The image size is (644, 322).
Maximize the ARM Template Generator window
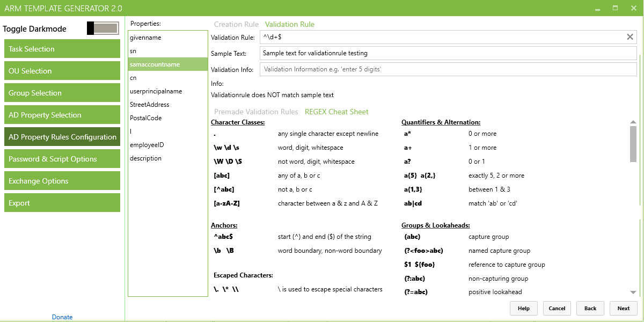pos(616,8)
